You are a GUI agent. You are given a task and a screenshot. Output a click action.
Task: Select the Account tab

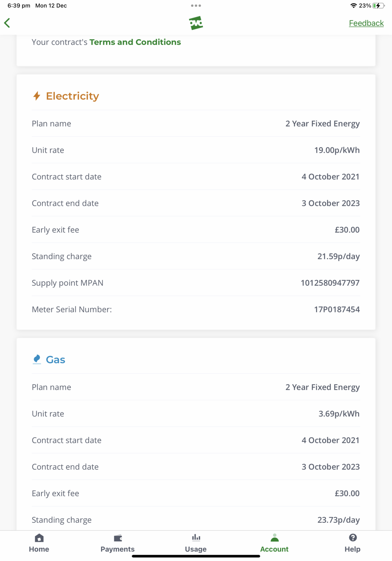pos(274,543)
